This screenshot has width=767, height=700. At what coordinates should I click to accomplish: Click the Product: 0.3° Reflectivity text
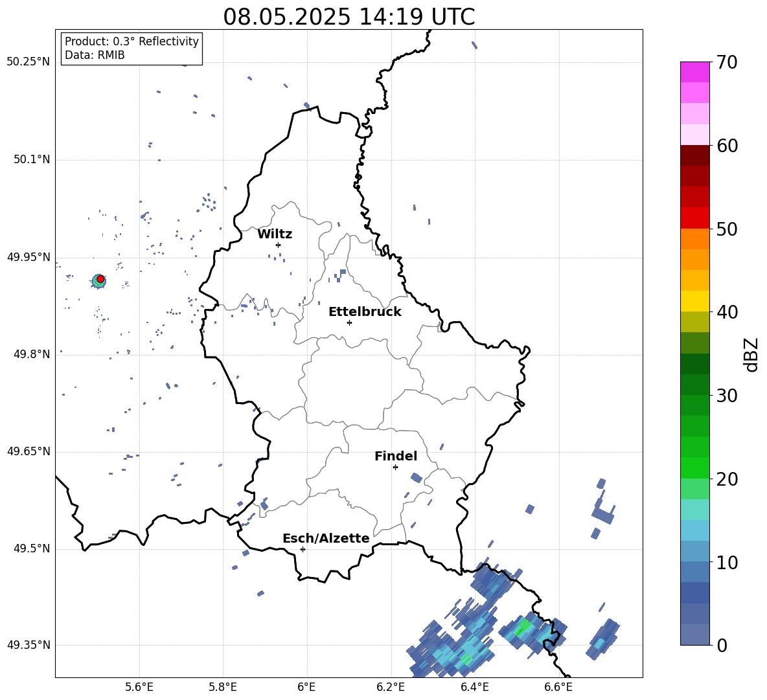(x=132, y=41)
